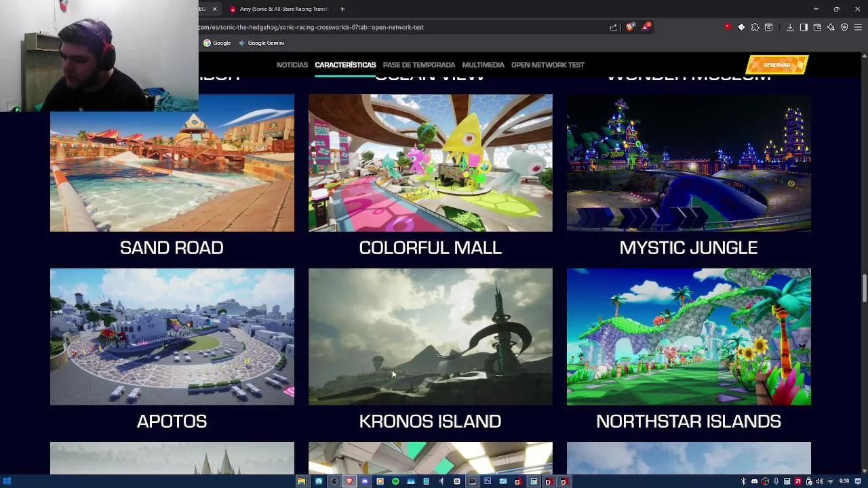Image resolution: width=868 pixels, height=488 pixels.
Task: Click the page vertical scrollbar thumb
Action: coord(864,289)
